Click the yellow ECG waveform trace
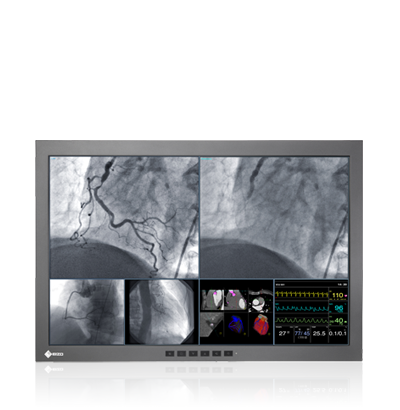 pyautogui.click(x=302, y=295)
